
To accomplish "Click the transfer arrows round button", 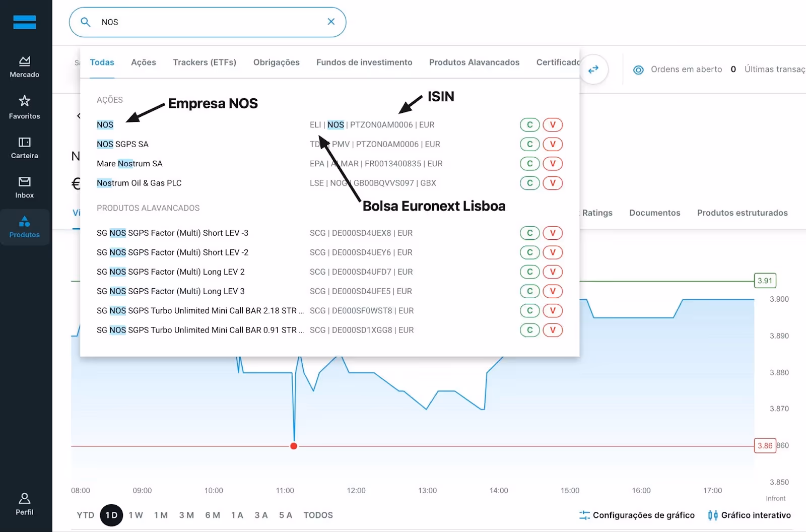I will tap(593, 69).
